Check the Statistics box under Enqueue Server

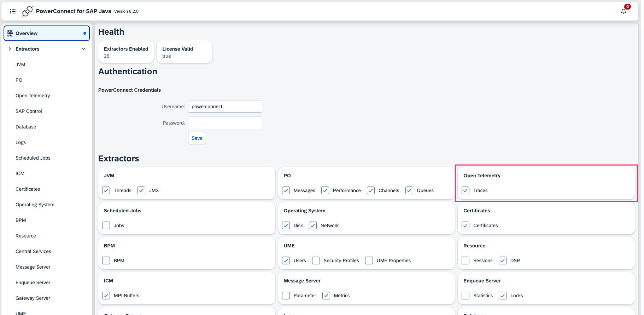coord(466,296)
